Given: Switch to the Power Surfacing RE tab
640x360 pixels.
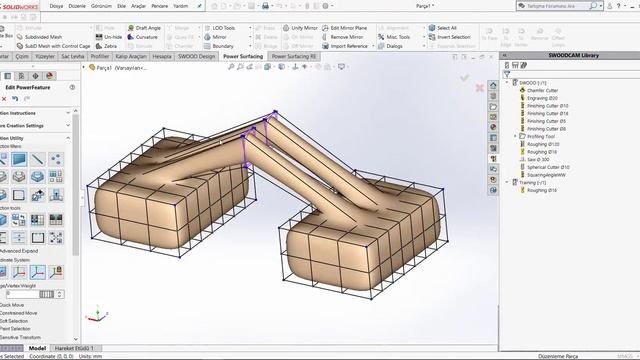Looking at the screenshot, I should click(294, 56).
